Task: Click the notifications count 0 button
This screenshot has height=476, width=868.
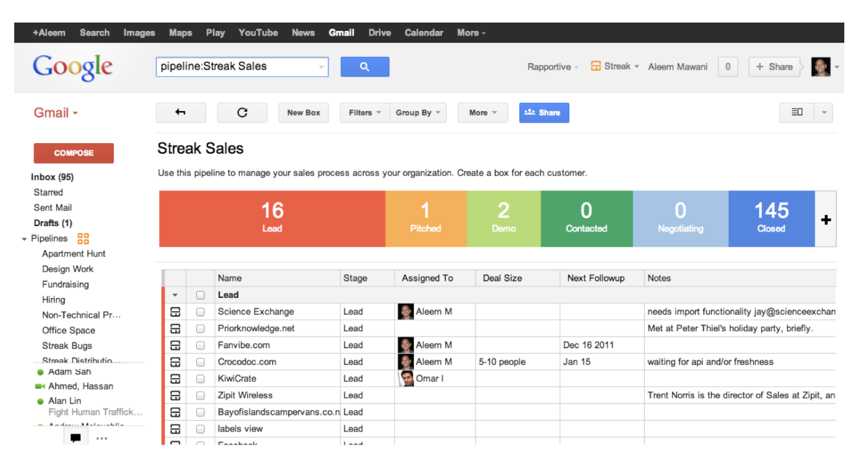Action: pyautogui.click(x=728, y=66)
